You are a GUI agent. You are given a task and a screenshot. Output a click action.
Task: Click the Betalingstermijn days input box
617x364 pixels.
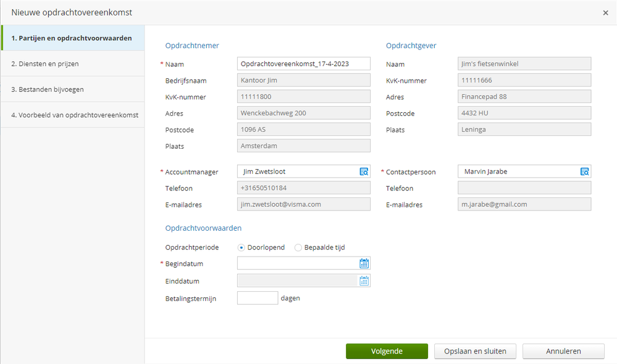[258, 298]
